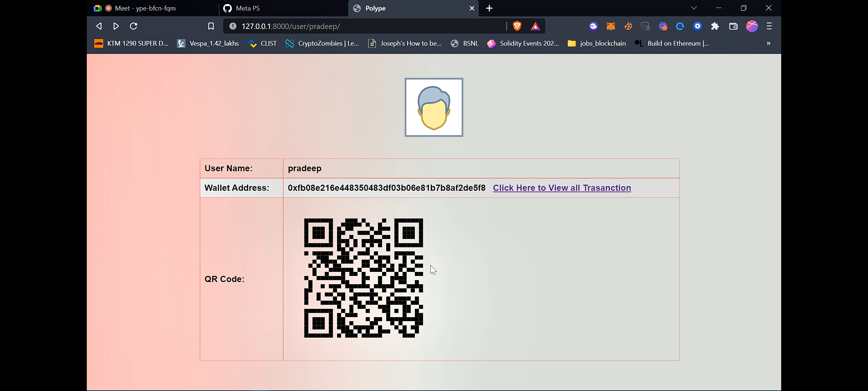Open the KTM 1290 SUPER D... bookmark
This screenshot has width=868, height=391.
131,43
